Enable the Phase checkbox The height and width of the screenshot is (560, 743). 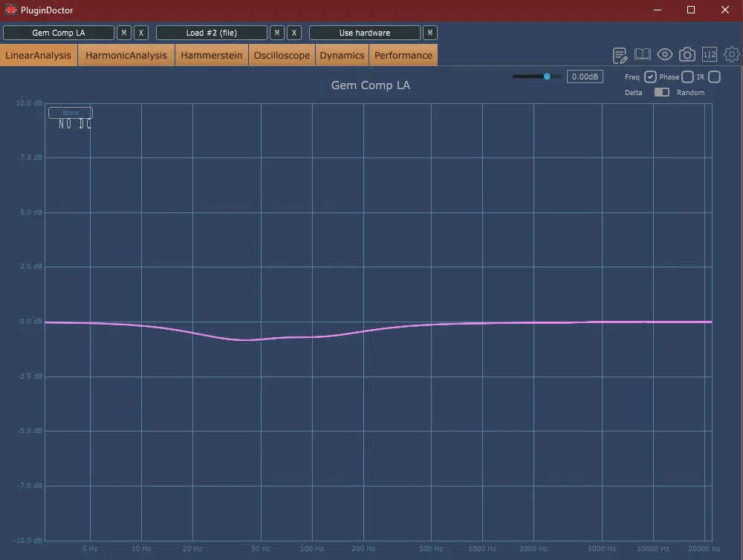click(x=687, y=76)
